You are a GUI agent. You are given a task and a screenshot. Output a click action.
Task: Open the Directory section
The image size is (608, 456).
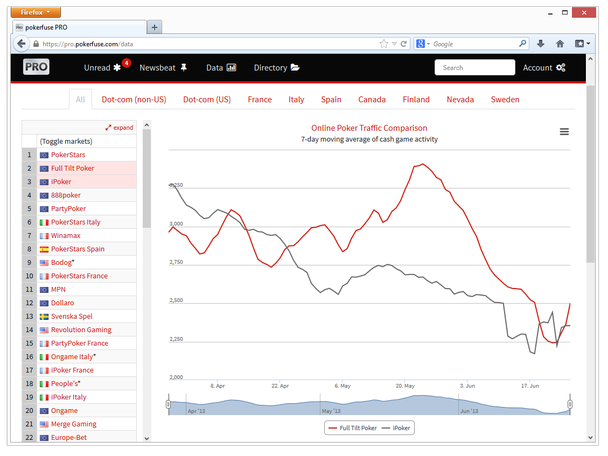(x=276, y=68)
